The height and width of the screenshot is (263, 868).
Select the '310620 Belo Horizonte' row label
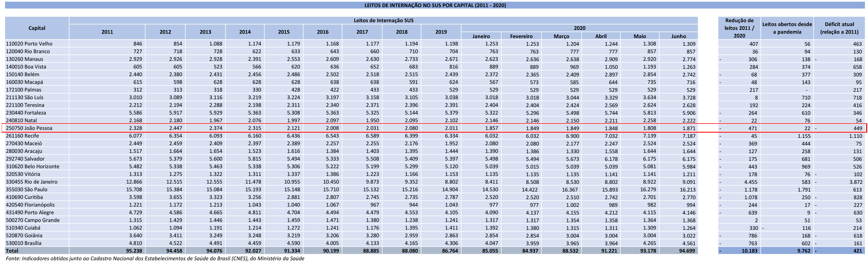click(x=33, y=167)
